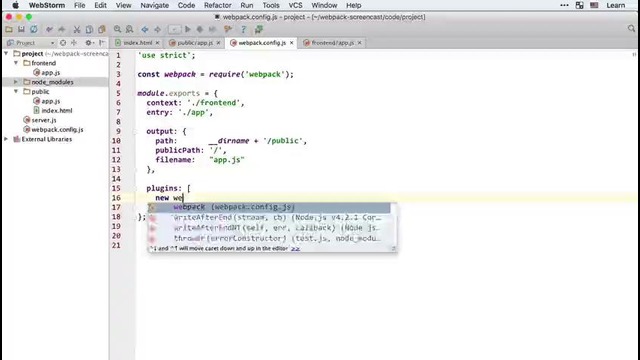Image resolution: width=640 pixels, height=360 pixels.
Task: Click the Replace toolbar icon
Action: click(130, 29)
